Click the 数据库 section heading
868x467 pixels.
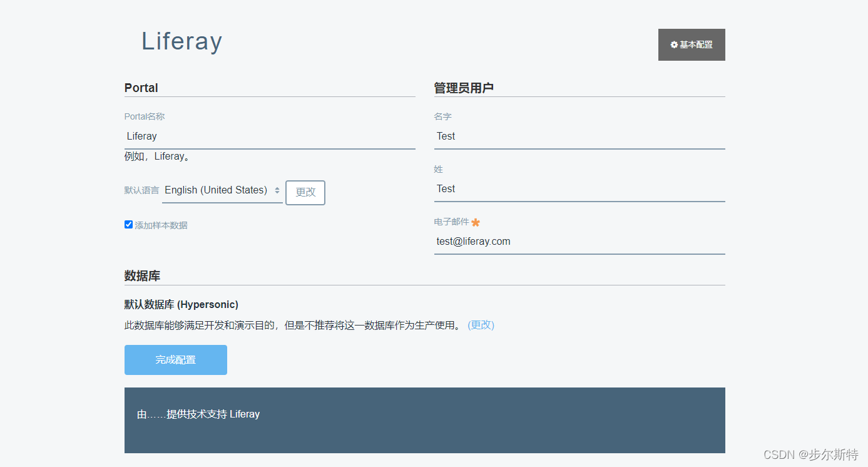[142, 276]
